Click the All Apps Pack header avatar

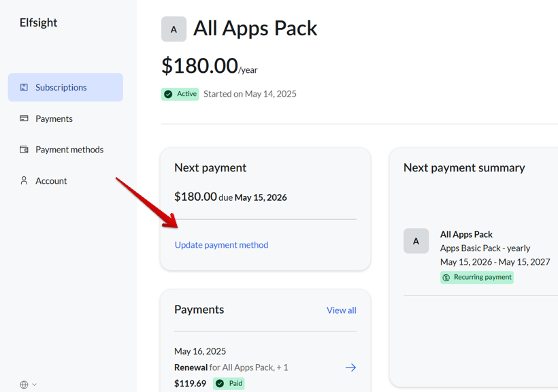pos(174,29)
